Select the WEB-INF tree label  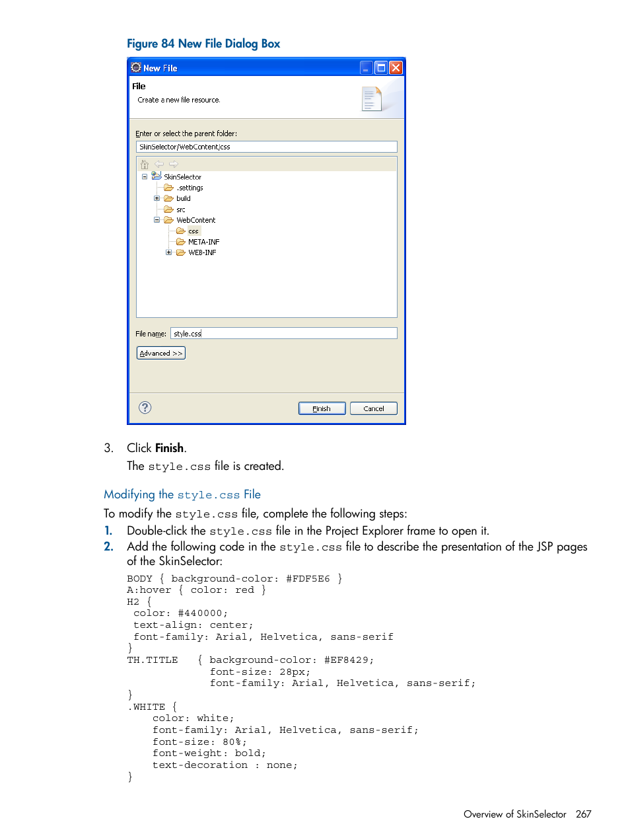point(203,252)
